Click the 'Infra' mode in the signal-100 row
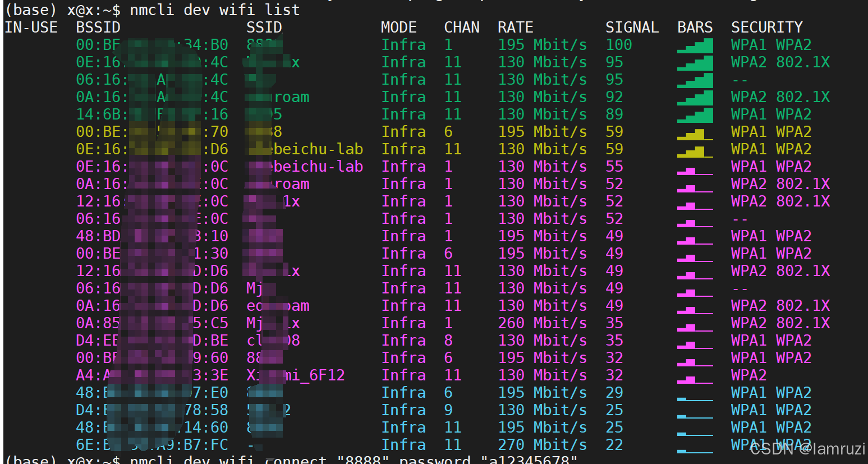Screen dimensions: 868x464 pos(403,45)
